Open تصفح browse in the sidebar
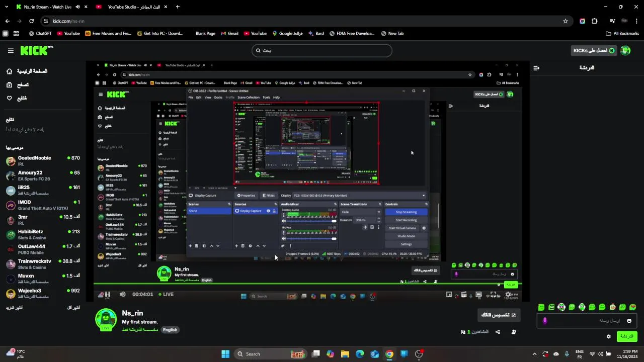 coord(17,85)
